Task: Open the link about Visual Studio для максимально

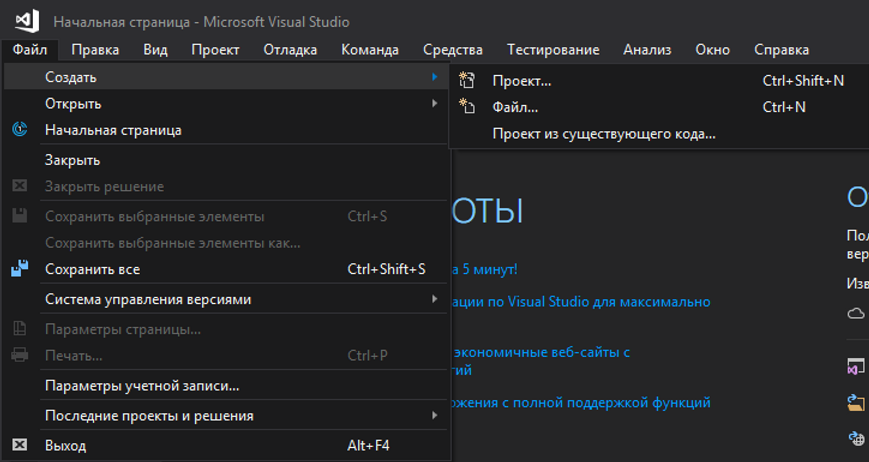Action: (x=581, y=302)
